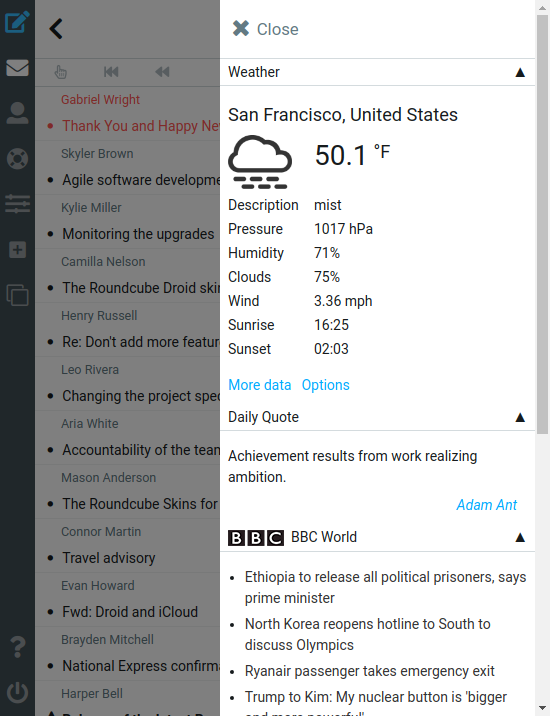Log out using the power icon
The image size is (550, 716).
[17, 693]
